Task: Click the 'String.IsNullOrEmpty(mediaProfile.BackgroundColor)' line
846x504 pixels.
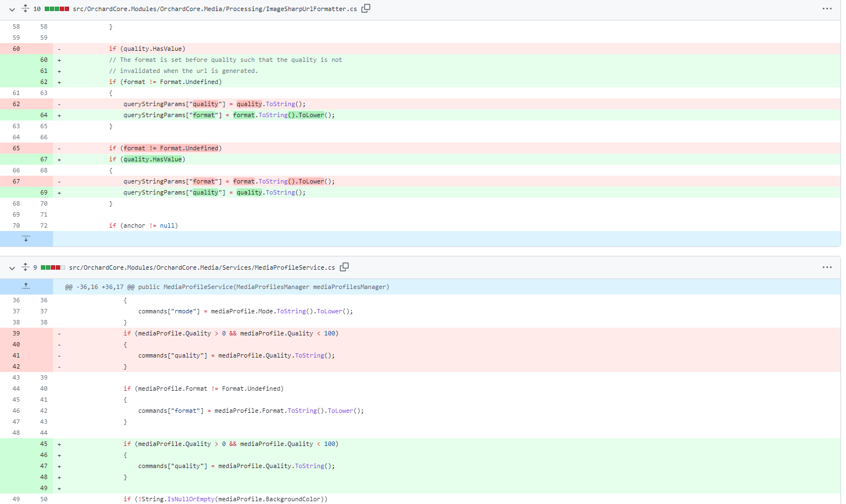Action: (x=225, y=499)
